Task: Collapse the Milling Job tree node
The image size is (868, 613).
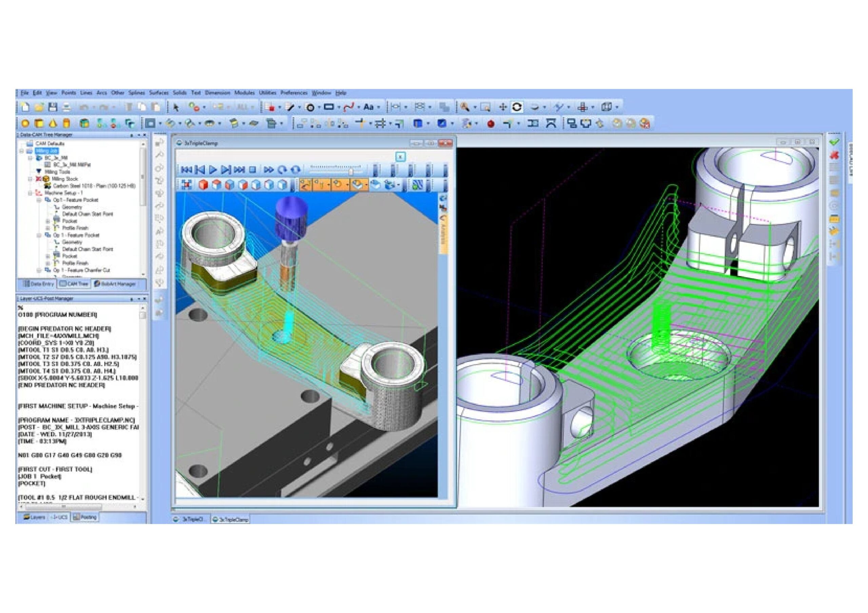Action: point(22,151)
